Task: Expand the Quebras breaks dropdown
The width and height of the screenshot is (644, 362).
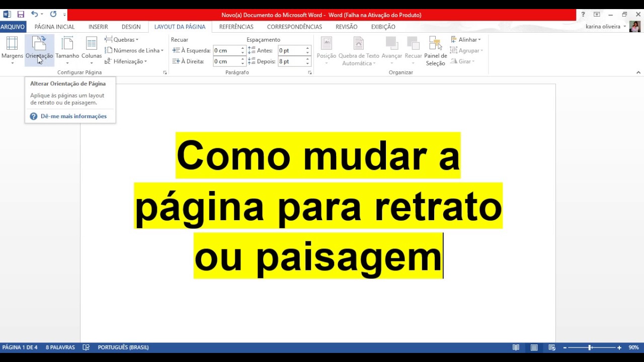Action: pos(122,40)
